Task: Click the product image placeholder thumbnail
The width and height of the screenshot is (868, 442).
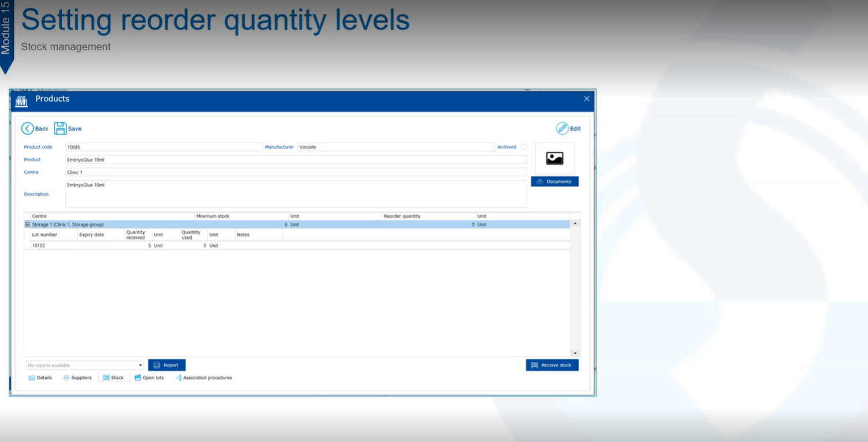Action: tap(554, 157)
